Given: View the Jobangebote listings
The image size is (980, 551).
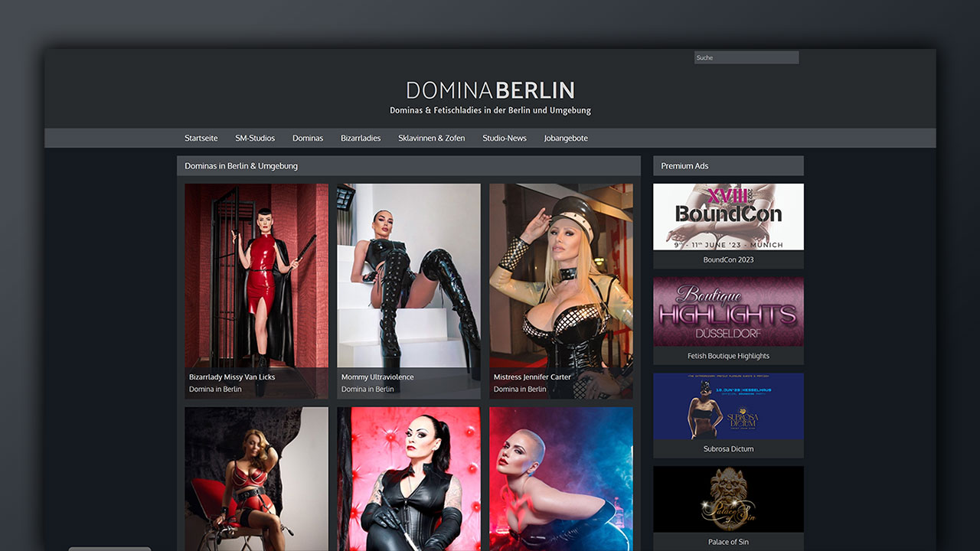Looking at the screenshot, I should 566,138.
